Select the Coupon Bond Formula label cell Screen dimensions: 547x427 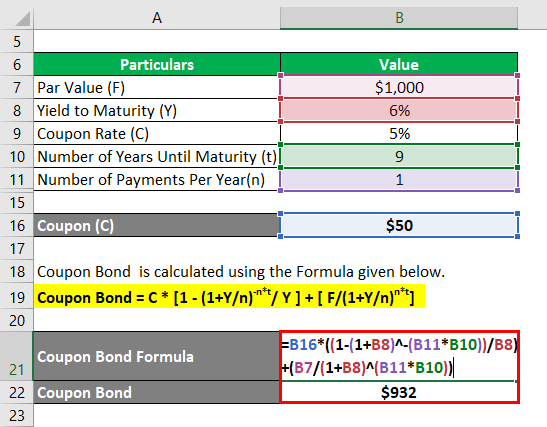tap(157, 356)
